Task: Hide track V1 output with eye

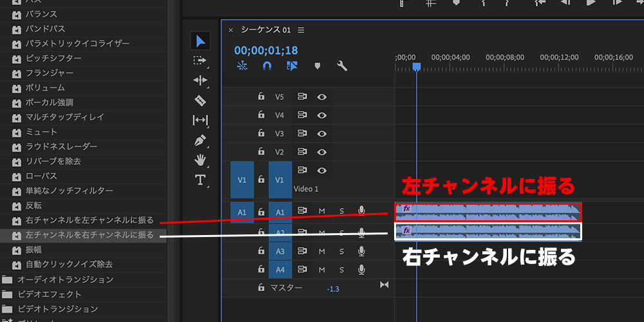Action: click(x=322, y=171)
